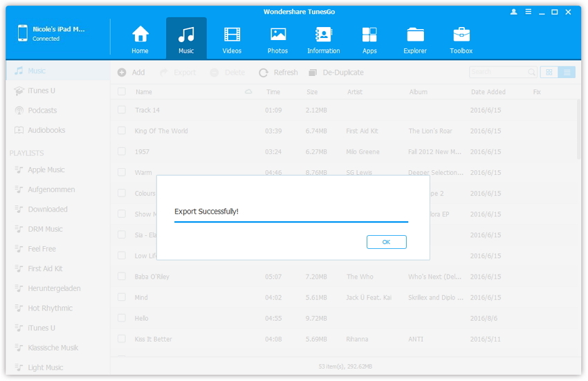Open the Explorer folder icon
588x381 pixels.
415,35
